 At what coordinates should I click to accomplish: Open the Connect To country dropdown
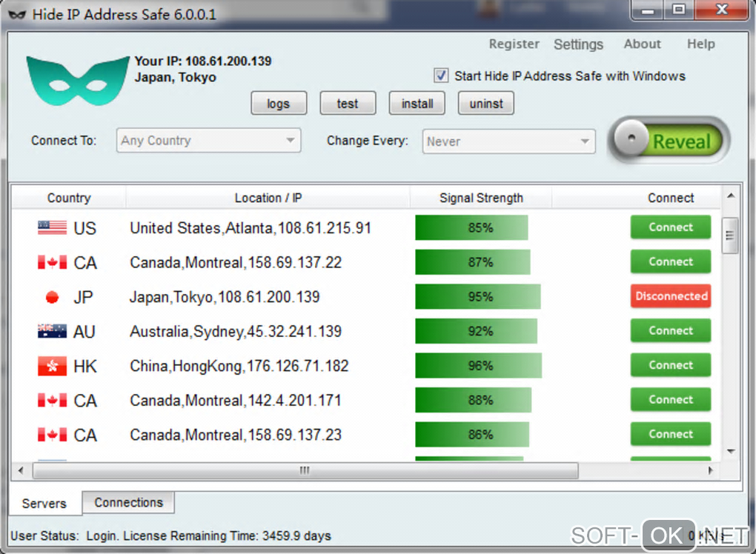tap(208, 140)
